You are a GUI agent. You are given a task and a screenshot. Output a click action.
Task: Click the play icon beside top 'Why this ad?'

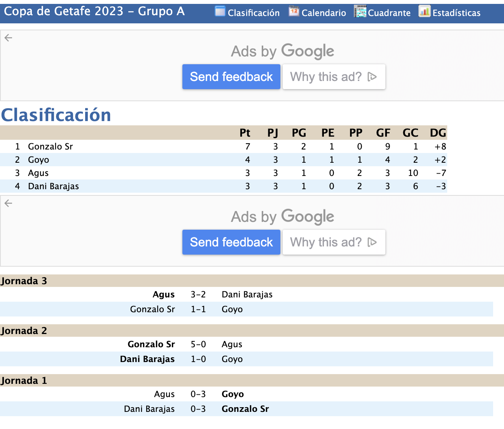(x=372, y=77)
